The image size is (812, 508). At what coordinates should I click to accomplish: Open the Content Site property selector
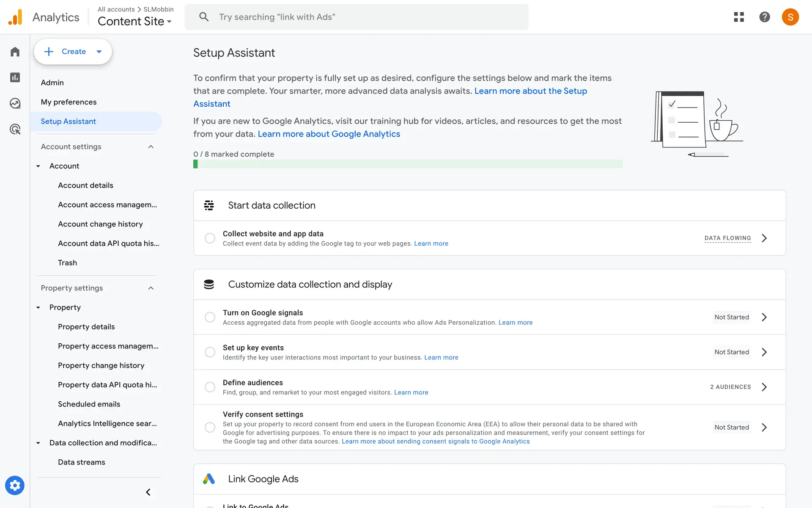point(134,21)
